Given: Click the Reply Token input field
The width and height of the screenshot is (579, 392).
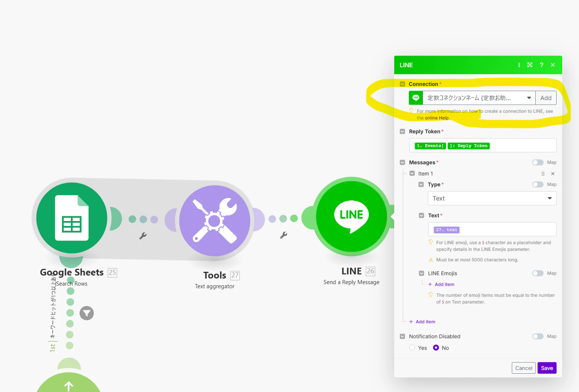Looking at the screenshot, I should pyautogui.click(x=483, y=145).
